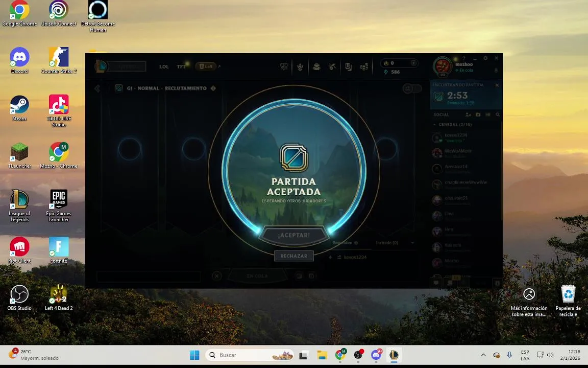The width and height of the screenshot is (588, 368).
Task: Open the chat bubble icon at bottom of social
Action: (436, 283)
